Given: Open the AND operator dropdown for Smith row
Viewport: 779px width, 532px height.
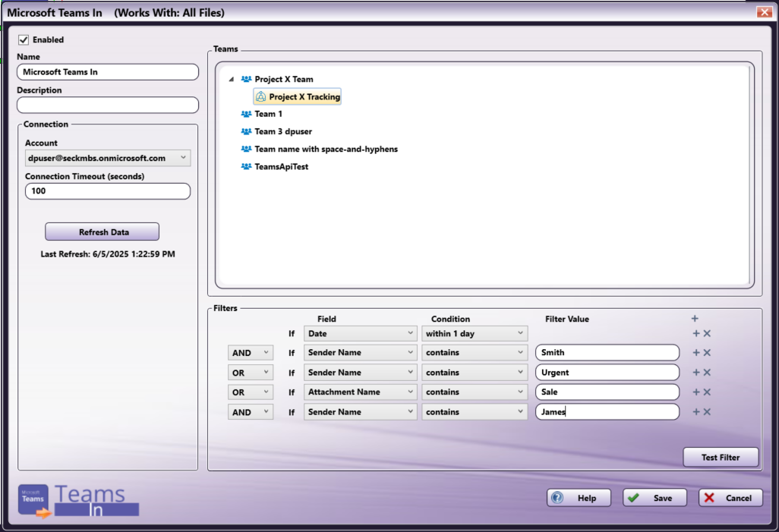Looking at the screenshot, I should pyautogui.click(x=251, y=353).
